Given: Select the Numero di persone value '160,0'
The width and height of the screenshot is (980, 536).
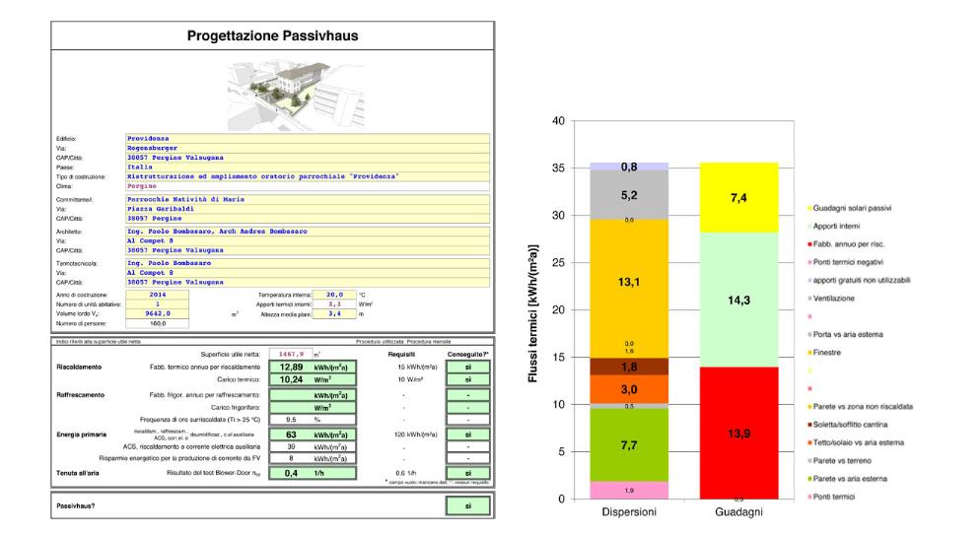Looking at the screenshot, I should 157,323.
